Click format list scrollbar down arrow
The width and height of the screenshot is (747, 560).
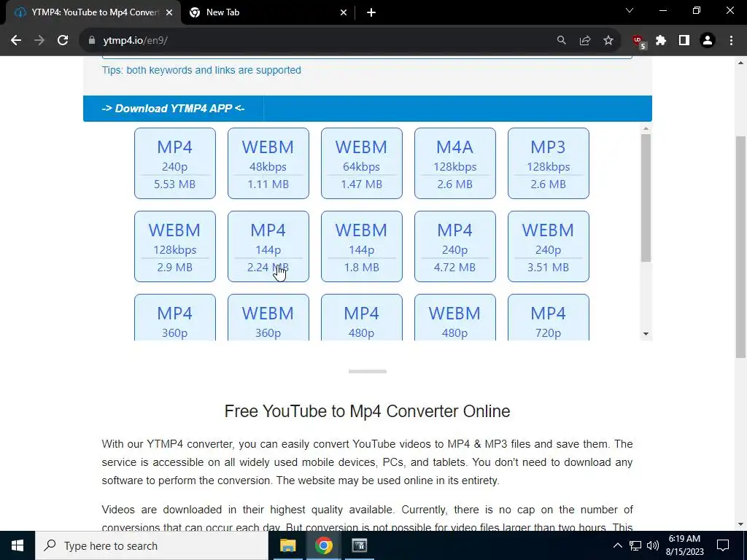coord(646,334)
